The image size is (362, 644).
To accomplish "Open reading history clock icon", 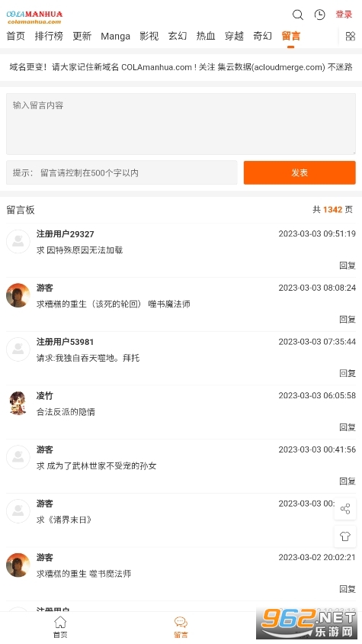I will [x=319, y=14].
